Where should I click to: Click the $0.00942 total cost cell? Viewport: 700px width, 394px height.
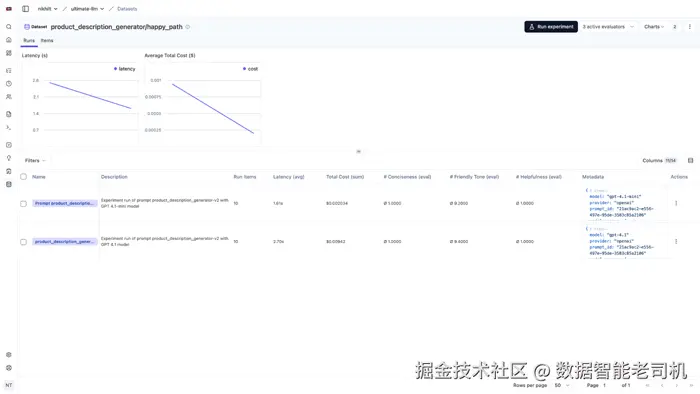[x=336, y=241]
